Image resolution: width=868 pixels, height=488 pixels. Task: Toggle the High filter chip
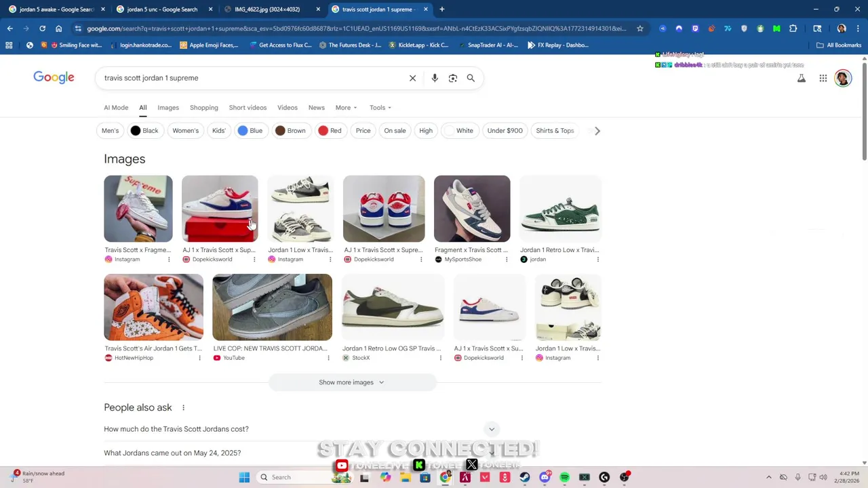[x=426, y=131]
